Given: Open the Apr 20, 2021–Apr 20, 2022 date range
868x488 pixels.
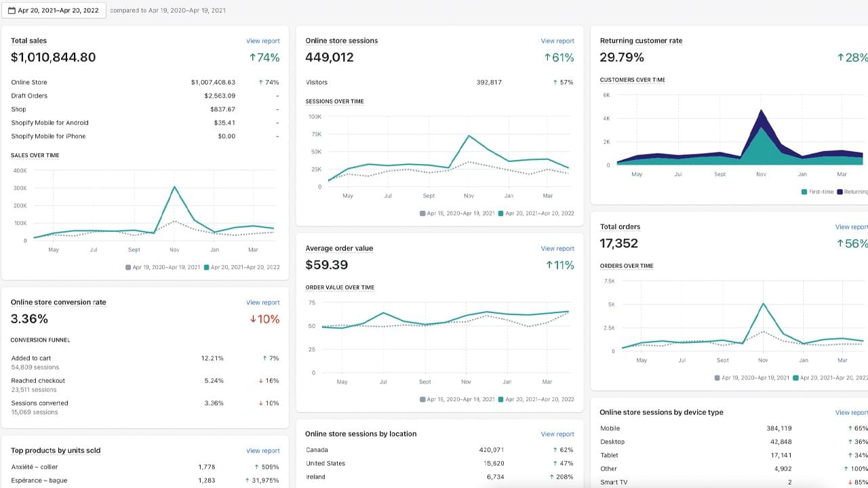Looking at the screenshot, I should point(58,11).
